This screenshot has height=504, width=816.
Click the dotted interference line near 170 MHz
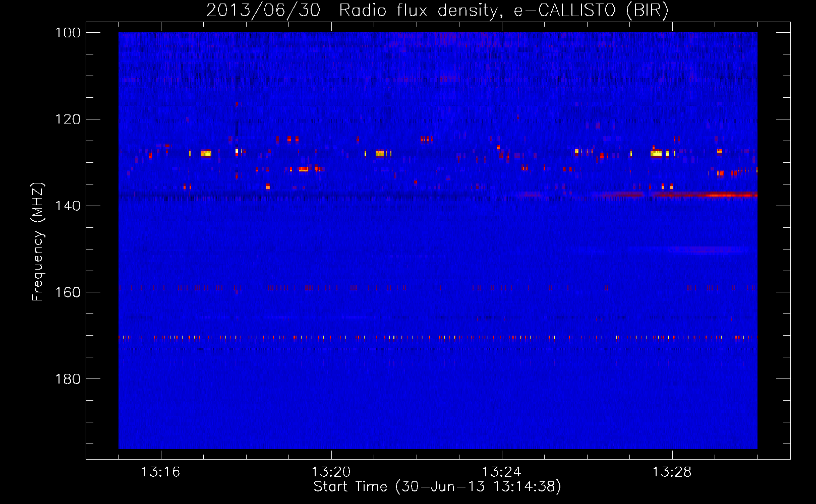point(438,338)
